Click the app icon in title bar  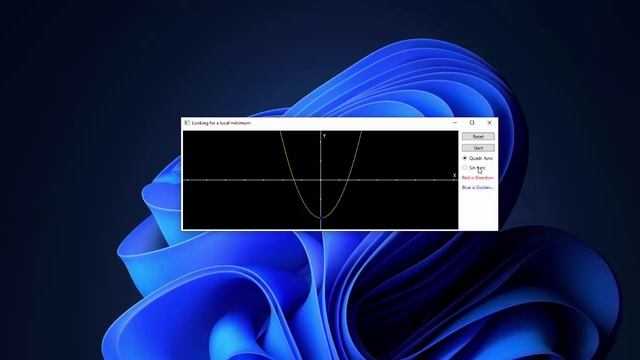[x=187, y=123]
